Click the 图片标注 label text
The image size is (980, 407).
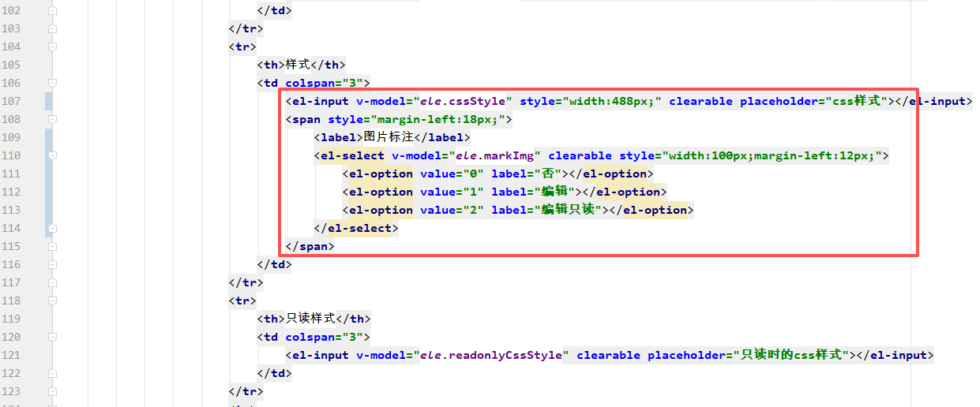389,137
